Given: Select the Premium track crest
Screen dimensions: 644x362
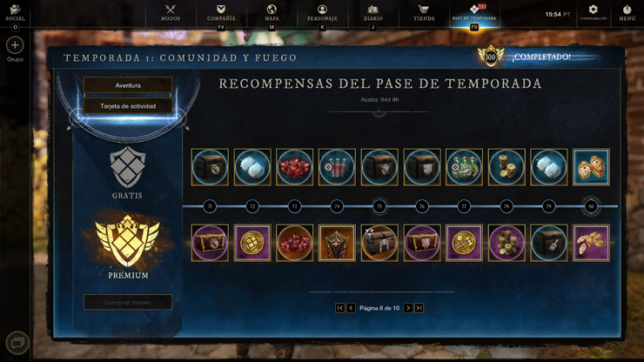Looking at the screenshot, I should (x=128, y=239).
